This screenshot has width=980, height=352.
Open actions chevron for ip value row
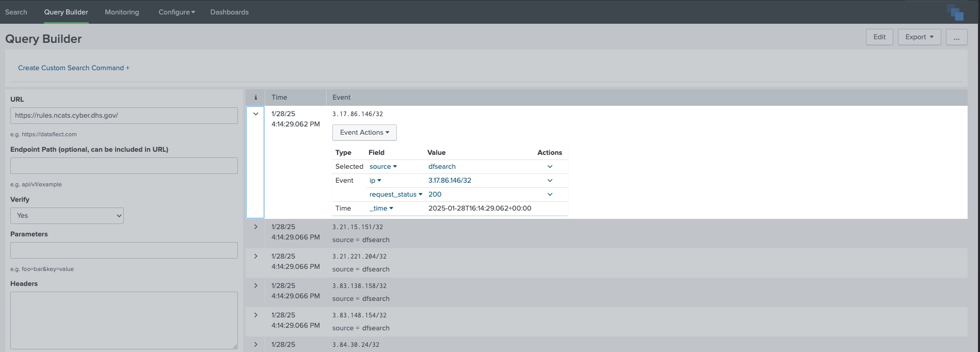pyautogui.click(x=550, y=181)
